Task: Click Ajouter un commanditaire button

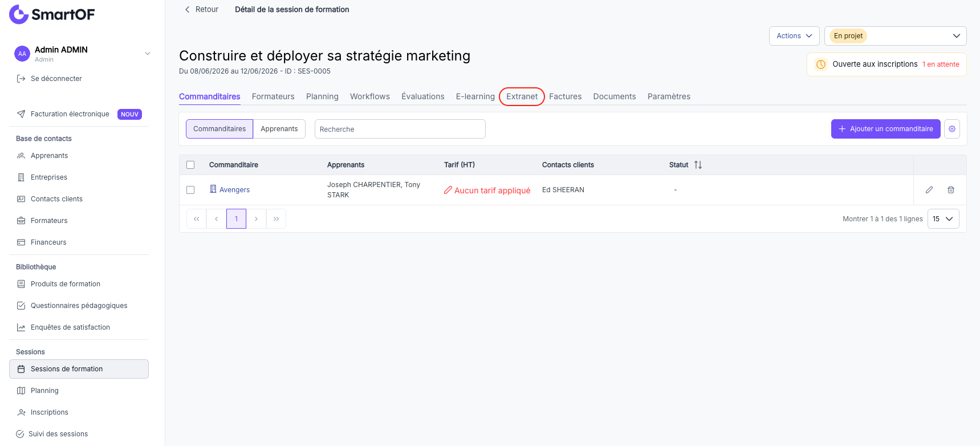Action: click(x=886, y=129)
